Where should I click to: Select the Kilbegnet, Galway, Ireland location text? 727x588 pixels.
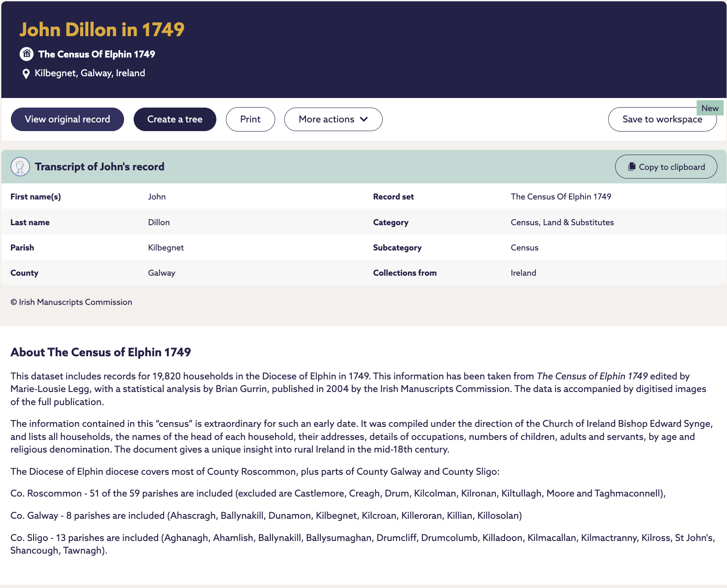point(90,73)
